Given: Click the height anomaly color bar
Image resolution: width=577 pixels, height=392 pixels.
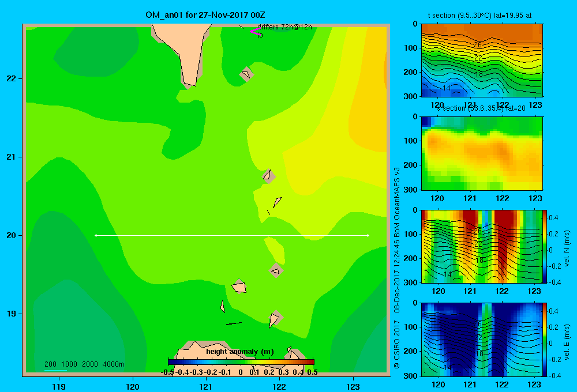Looking at the screenshot, I should (x=241, y=362).
